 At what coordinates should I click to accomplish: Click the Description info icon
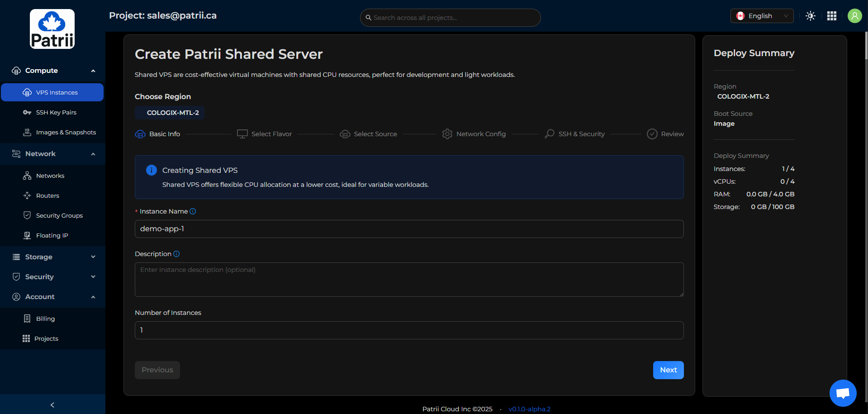pyautogui.click(x=176, y=254)
